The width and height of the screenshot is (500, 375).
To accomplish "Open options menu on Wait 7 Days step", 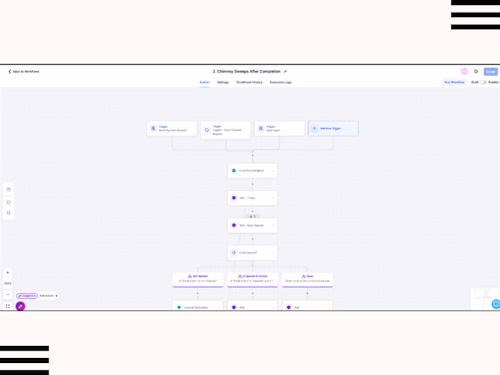I will 273,198.
